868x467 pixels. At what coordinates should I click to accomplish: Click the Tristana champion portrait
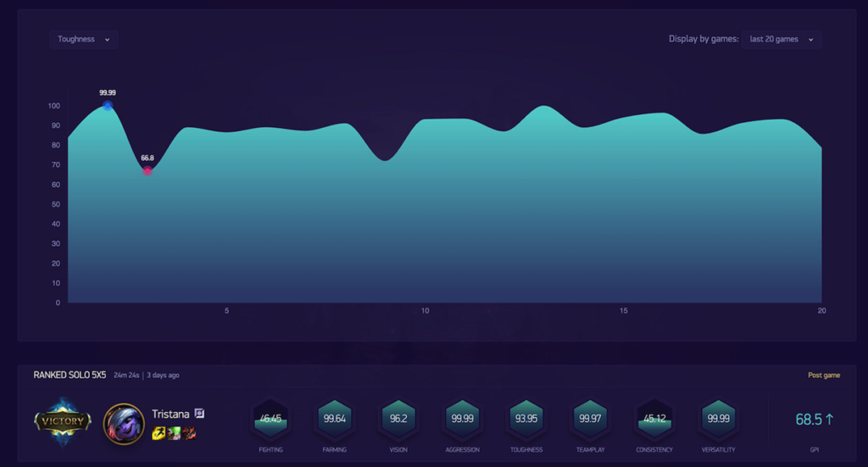124,424
